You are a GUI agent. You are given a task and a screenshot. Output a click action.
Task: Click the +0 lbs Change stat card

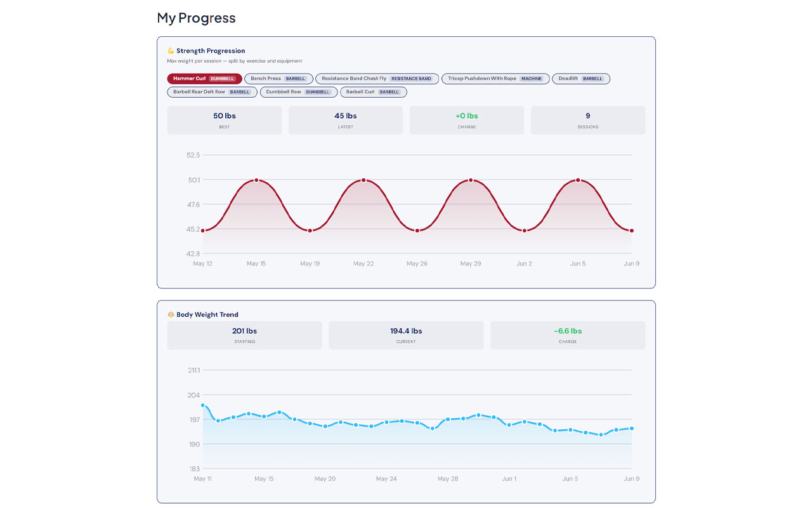(x=467, y=120)
